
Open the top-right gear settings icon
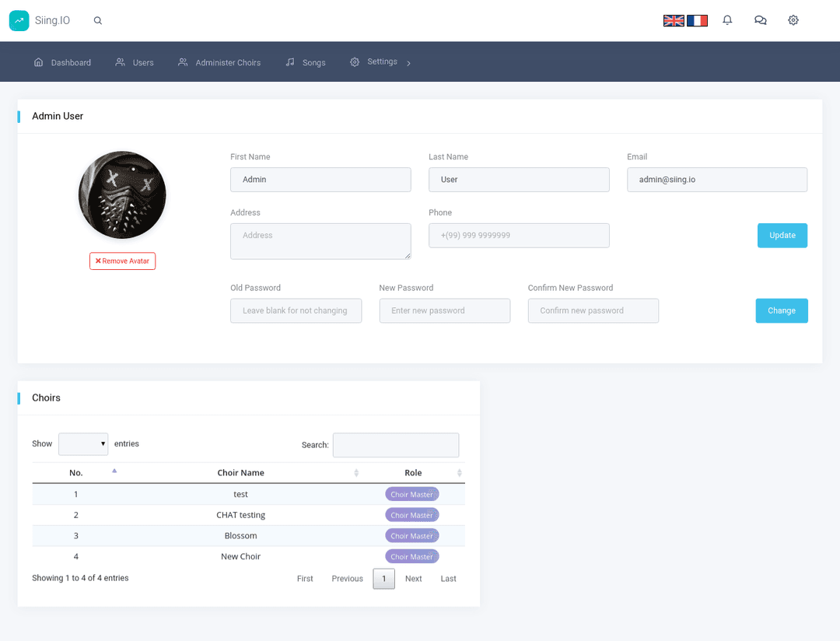coord(793,20)
